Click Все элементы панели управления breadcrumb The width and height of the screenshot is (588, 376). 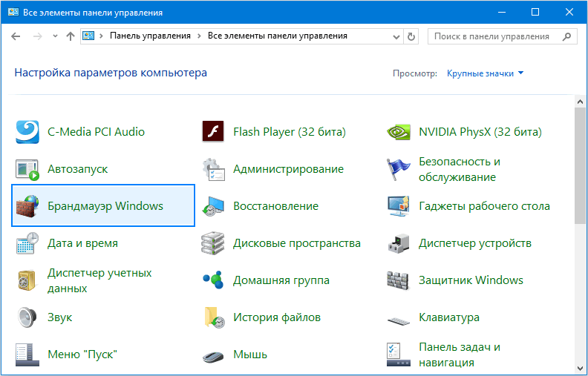pos(277,36)
